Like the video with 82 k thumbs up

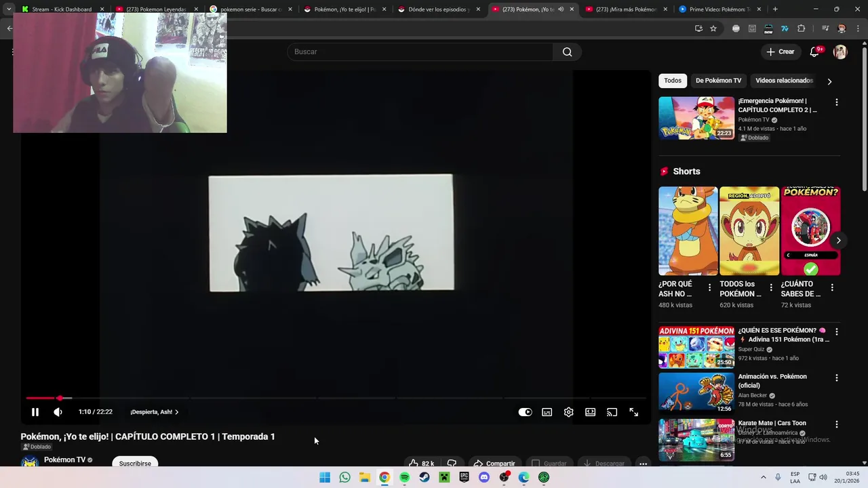[422, 464]
